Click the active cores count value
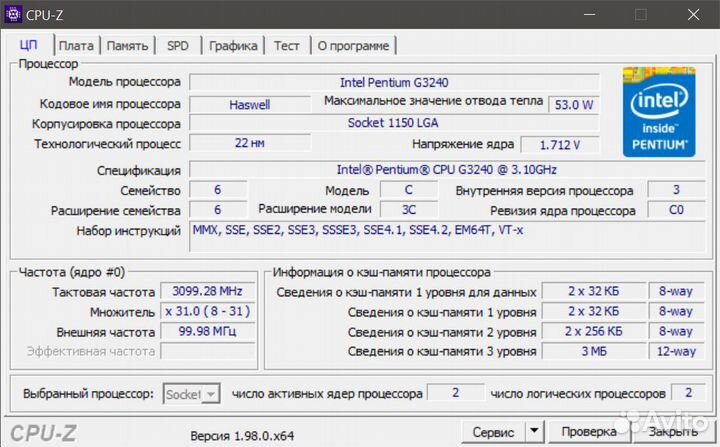720x447 pixels. tap(456, 393)
